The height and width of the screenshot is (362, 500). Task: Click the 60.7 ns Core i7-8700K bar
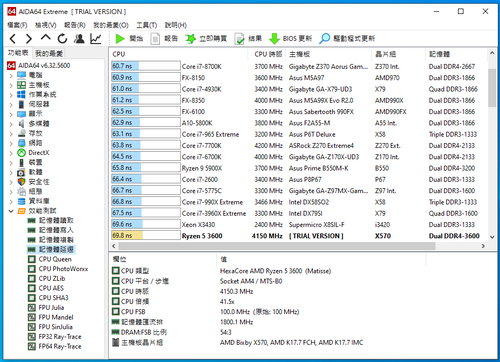(146, 66)
